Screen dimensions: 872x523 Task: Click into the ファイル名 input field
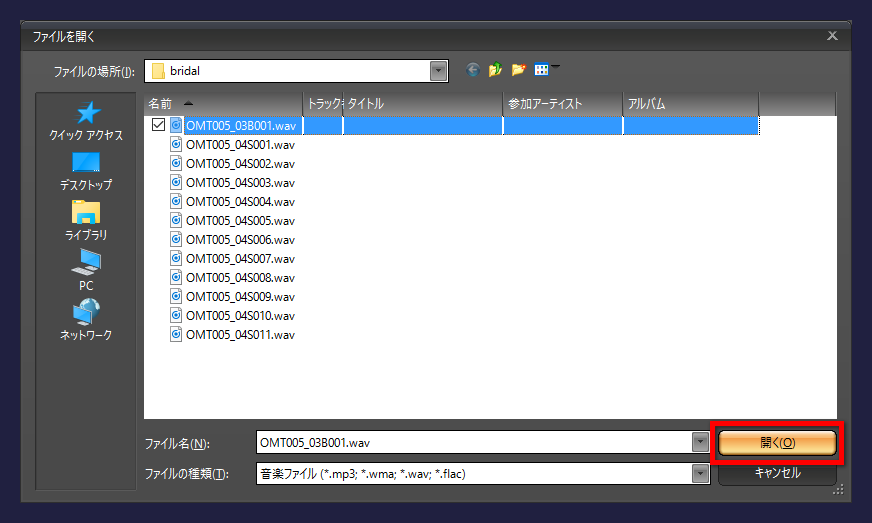click(475, 443)
